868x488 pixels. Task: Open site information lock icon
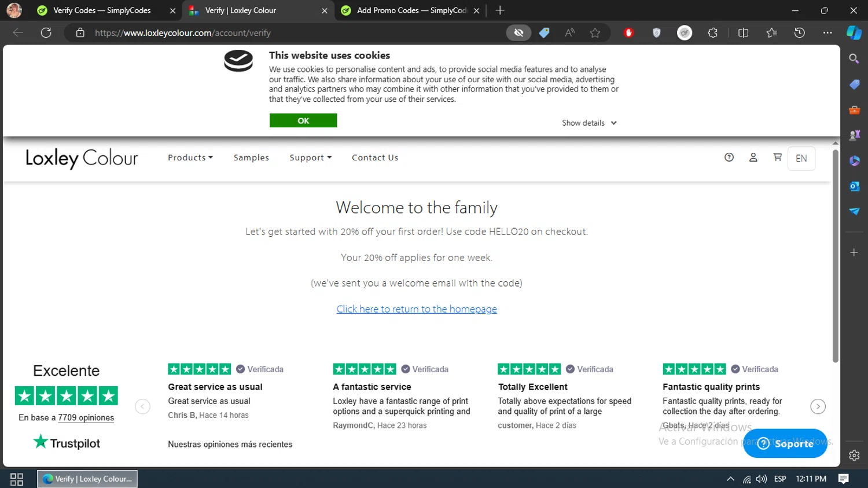80,33
